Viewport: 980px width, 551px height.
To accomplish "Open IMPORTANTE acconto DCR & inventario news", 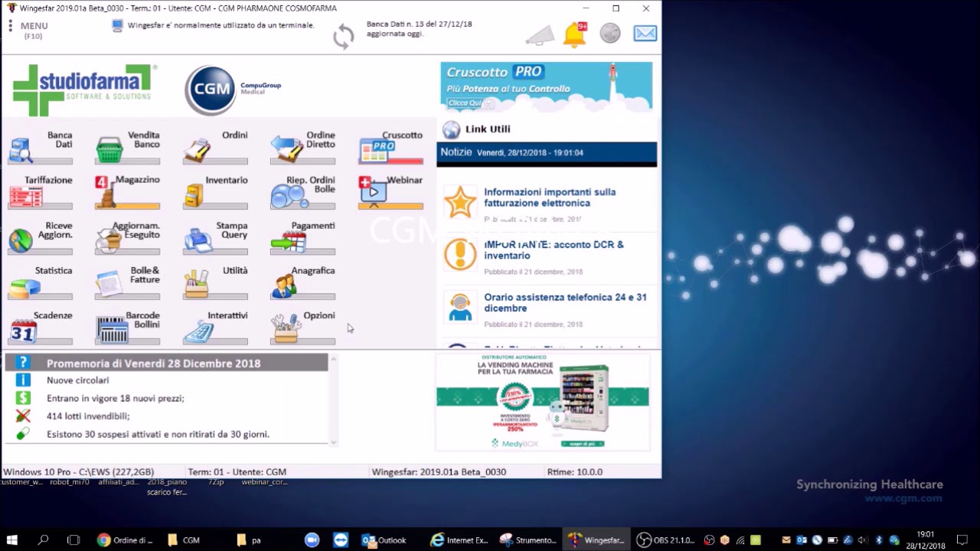I will point(554,250).
